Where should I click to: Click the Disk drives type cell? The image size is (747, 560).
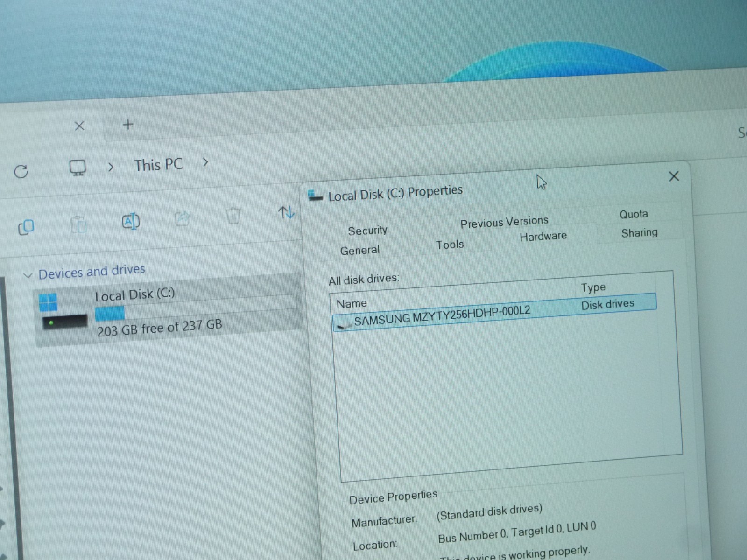click(607, 304)
